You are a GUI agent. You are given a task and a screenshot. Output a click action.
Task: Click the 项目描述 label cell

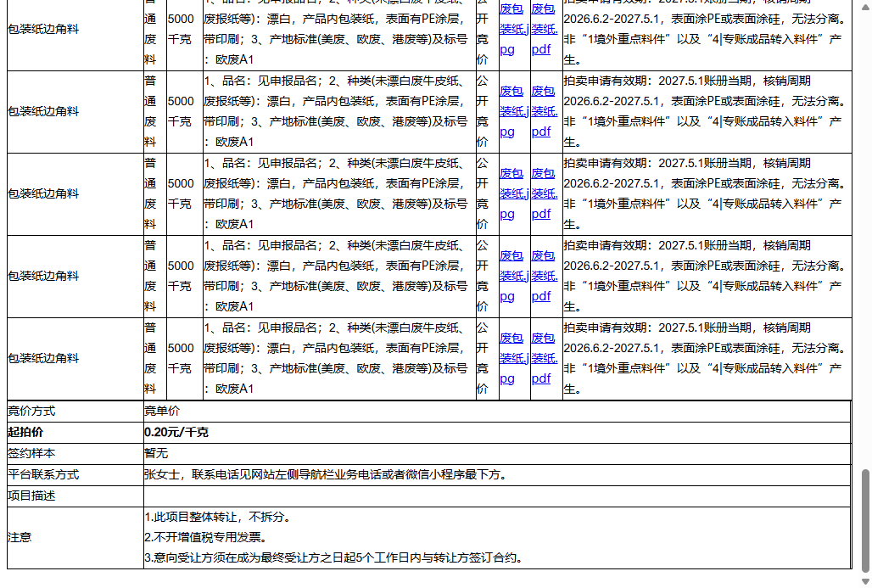click(75, 496)
